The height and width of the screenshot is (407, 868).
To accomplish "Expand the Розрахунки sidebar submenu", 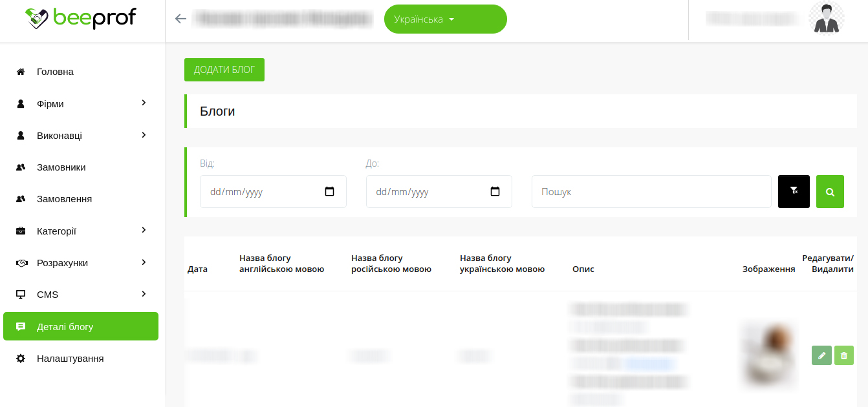I will (143, 262).
